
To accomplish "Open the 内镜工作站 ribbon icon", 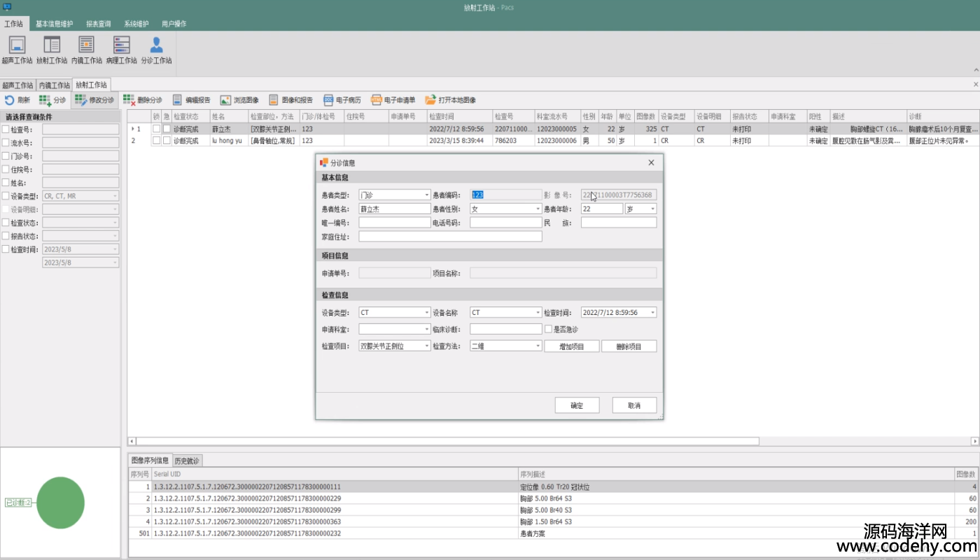I will pos(87,45).
